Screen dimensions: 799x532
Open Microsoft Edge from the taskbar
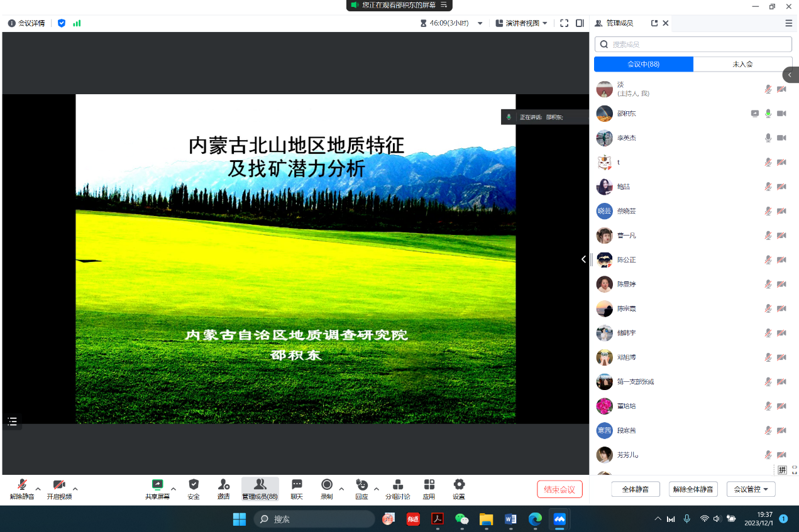(x=535, y=519)
